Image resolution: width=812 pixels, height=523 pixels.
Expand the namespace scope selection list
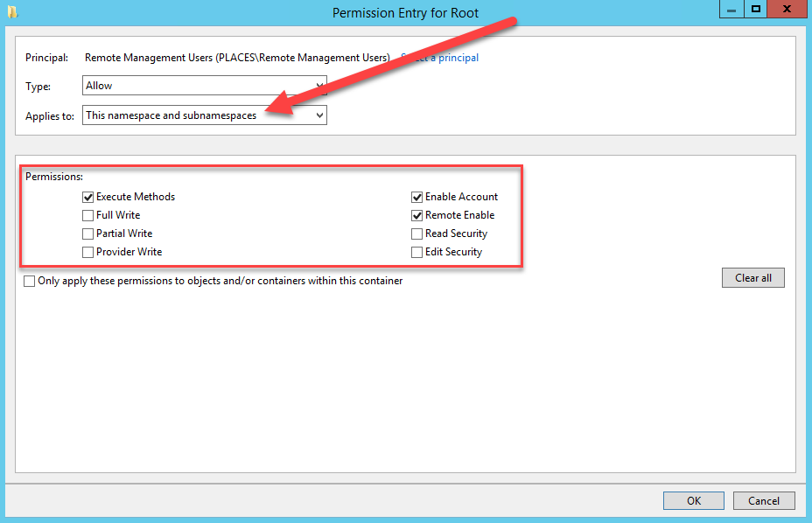pos(318,115)
